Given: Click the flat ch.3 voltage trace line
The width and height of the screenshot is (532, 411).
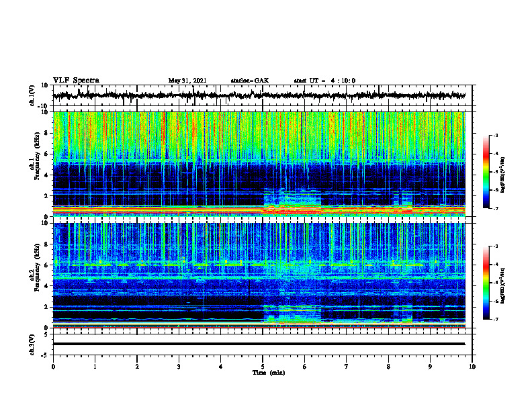Looking at the screenshot, I should (259, 344).
